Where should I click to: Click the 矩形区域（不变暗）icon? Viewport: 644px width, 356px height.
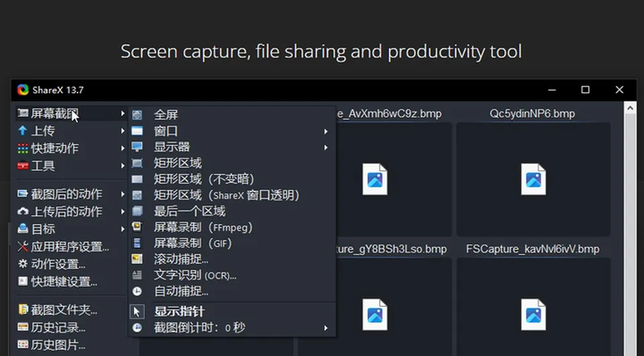click(137, 179)
